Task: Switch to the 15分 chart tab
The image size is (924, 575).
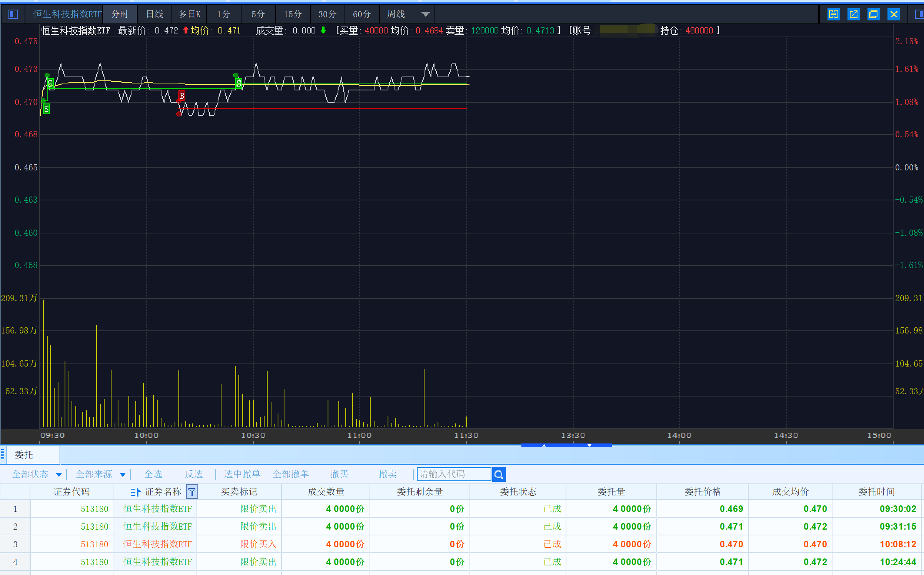Action: tap(293, 14)
